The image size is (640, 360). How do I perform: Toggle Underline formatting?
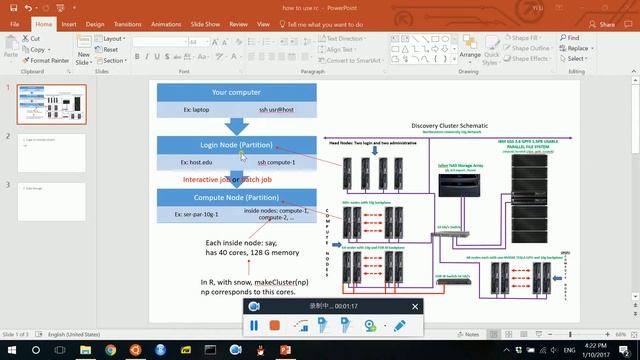157,57
